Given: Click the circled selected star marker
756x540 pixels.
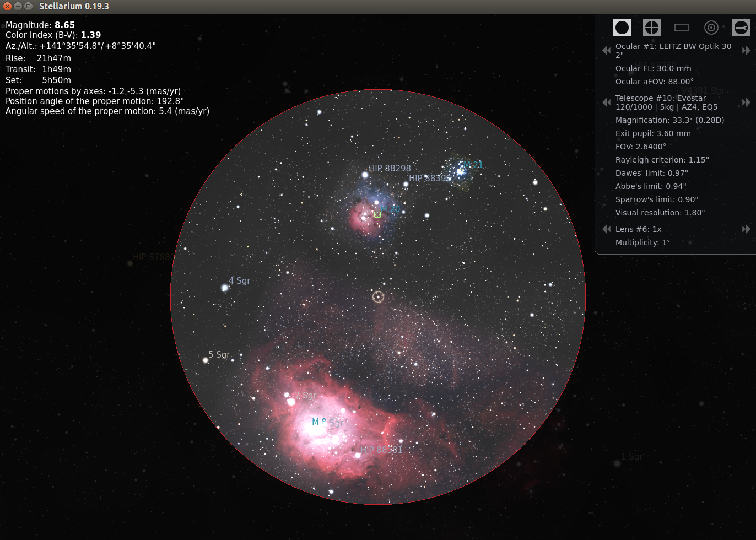Looking at the screenshot, I should click(x=378, y=297).
